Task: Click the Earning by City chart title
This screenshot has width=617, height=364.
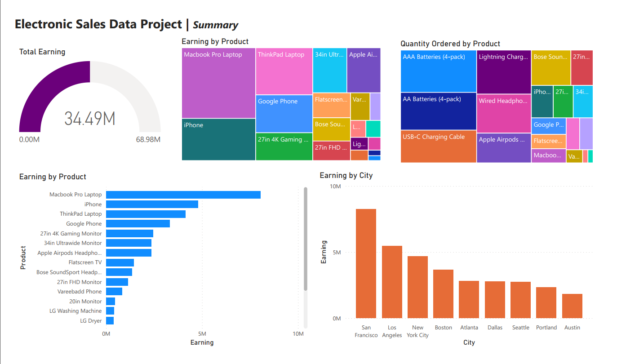Action: pyautogui.click(x=346, y=175)
